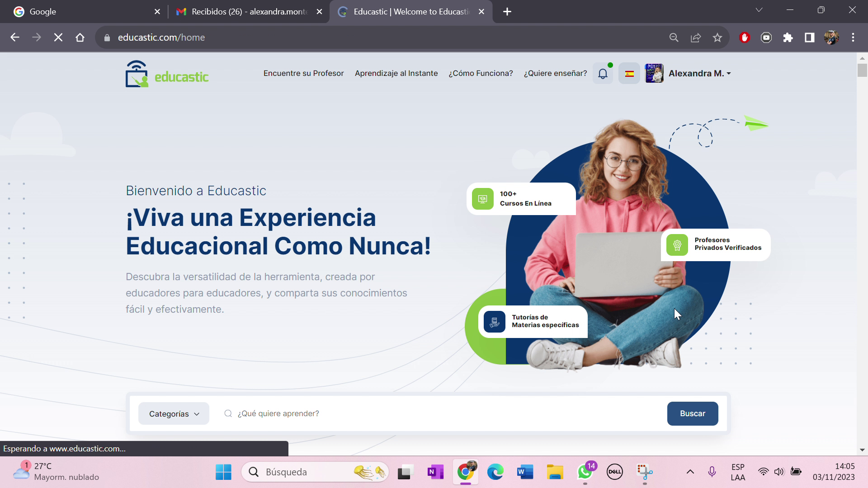The width and height of the screenshot is (868, 488).
Task: Click the Alexandra M. profile avatar
Action: pyautogui.click(x=654, y=73)
